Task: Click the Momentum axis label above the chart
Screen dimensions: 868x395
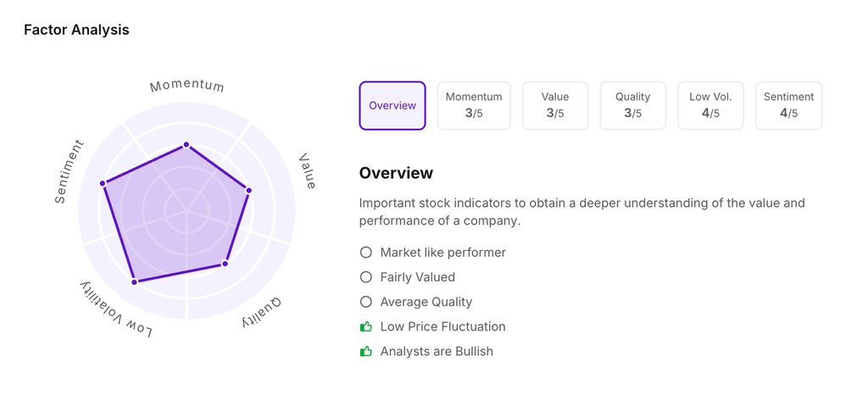Action: point(186,86)
